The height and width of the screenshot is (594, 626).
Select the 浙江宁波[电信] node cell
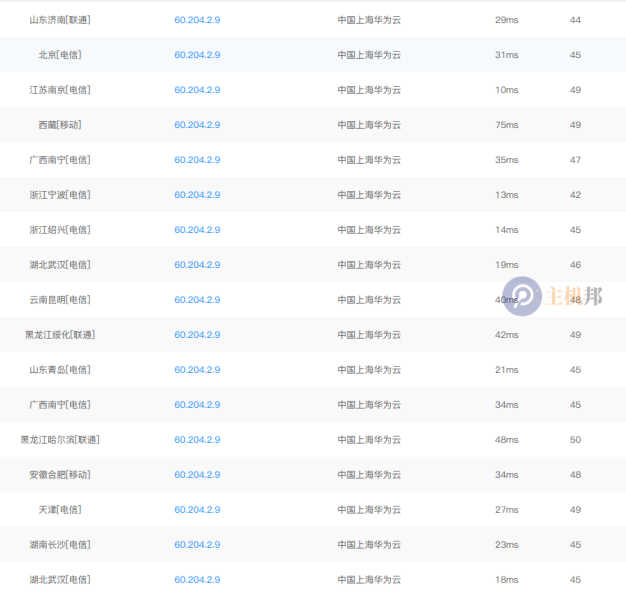coord(60,195)
